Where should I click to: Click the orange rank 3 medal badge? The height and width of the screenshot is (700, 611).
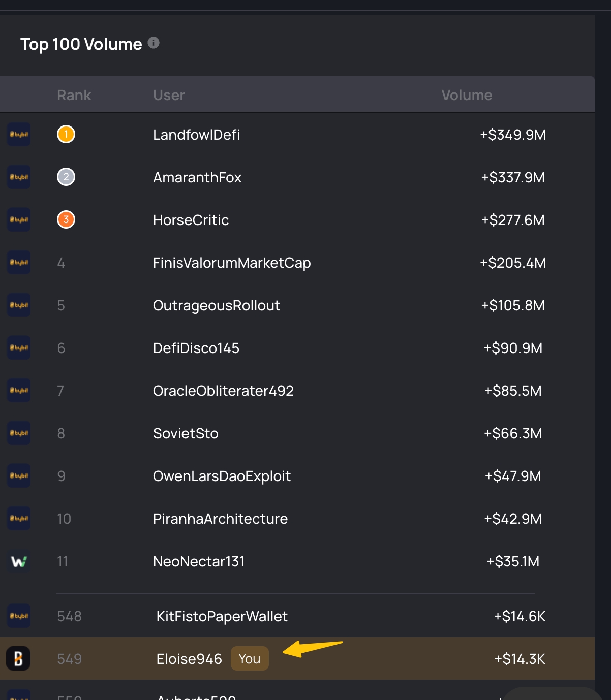click(x=66, y=220)
